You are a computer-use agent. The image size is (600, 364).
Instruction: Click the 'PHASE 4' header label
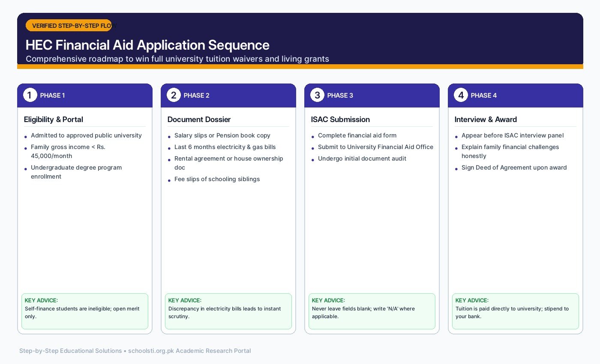484,95
